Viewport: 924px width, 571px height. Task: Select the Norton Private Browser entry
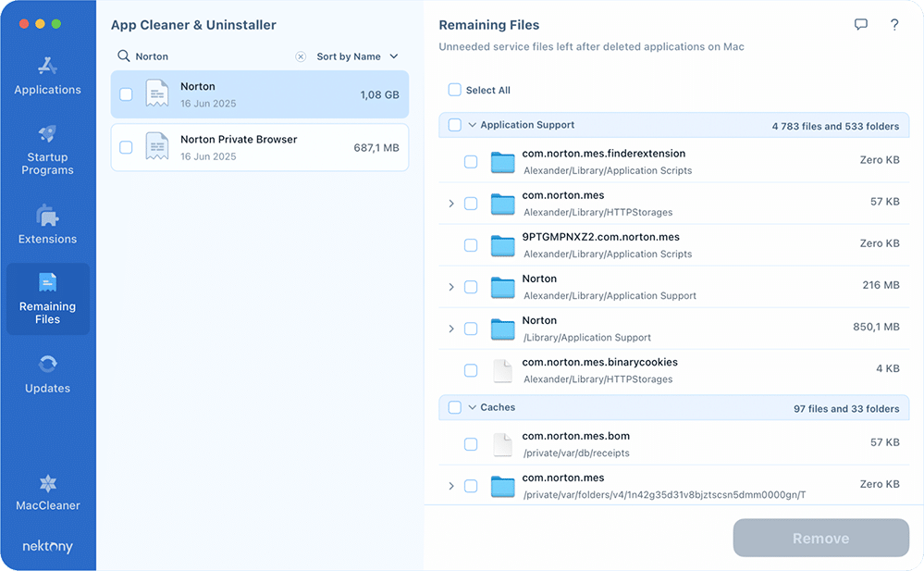coord(260,147)
